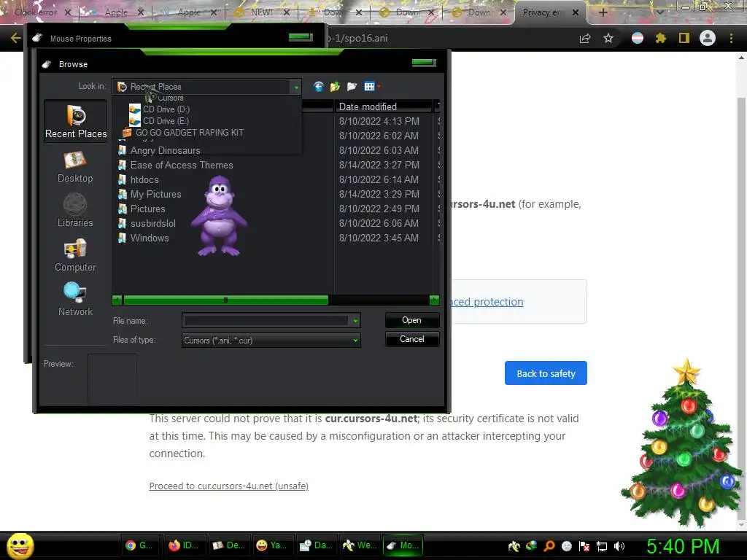Viewport: 747px width, 560px height.
Task: Click the volume speaker tray icon
Action: [x=619, y=546]
